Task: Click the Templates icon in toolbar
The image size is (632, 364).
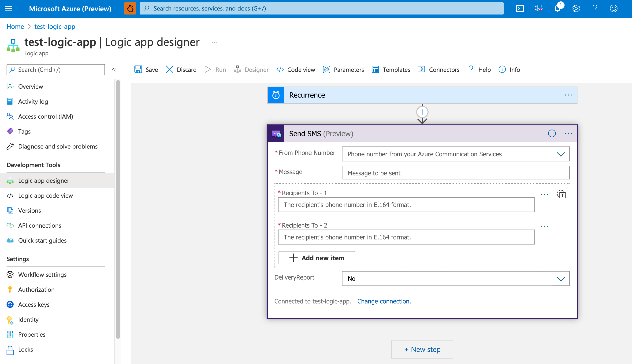Action: point(374,69)
